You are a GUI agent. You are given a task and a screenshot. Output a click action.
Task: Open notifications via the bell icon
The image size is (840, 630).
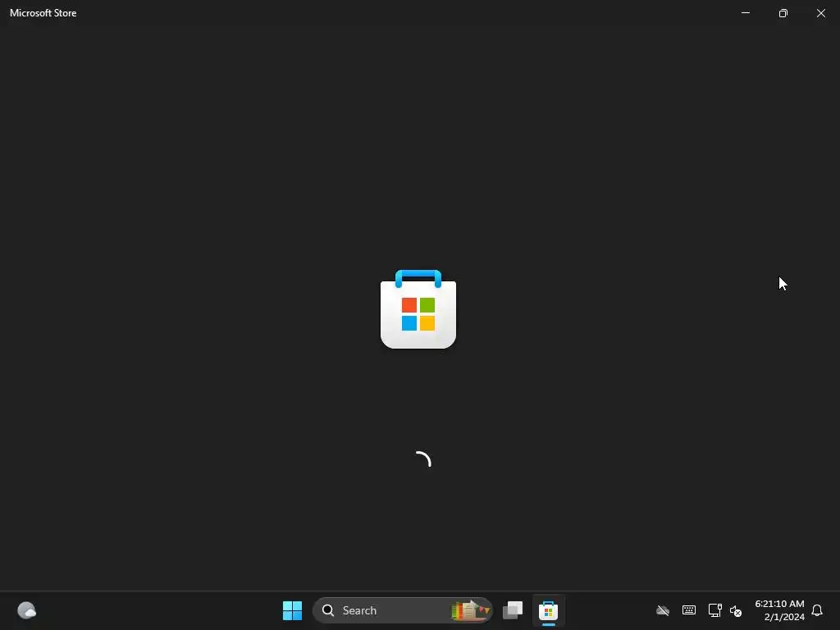click(817, 610)
